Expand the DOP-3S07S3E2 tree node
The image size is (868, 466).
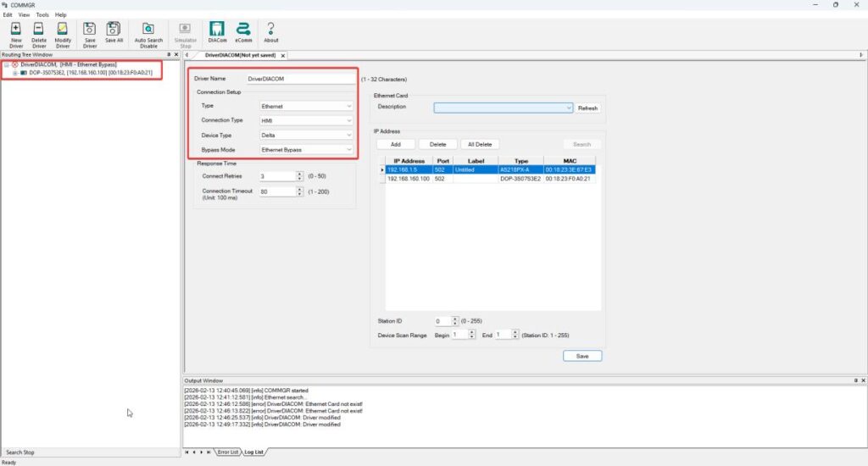(x=14, y=73)
